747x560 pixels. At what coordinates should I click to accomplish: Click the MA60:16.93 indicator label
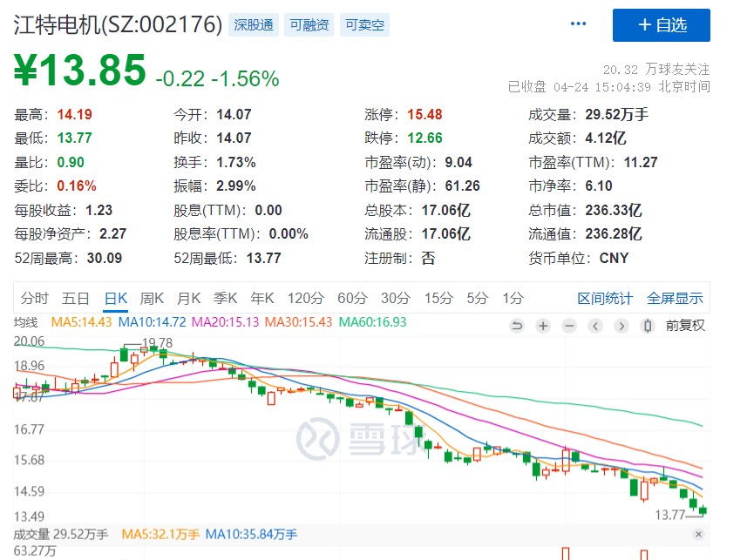point(372,322)
